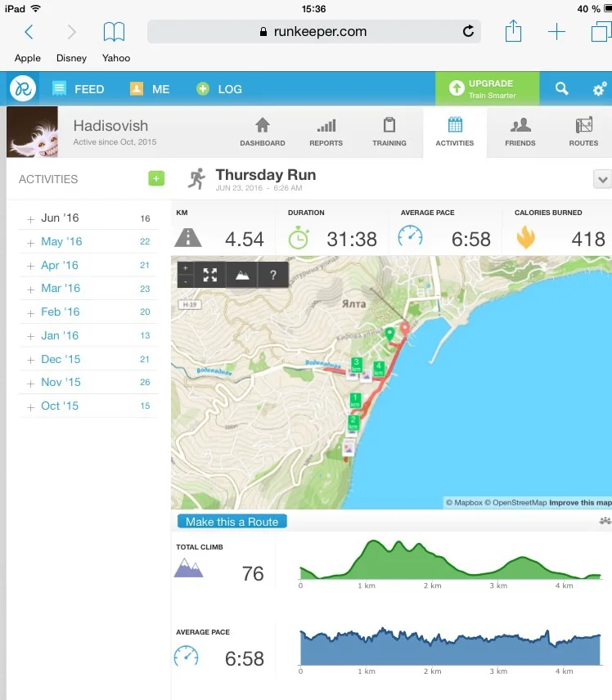
Task: Click Upgrade Train Smarter button
Action: tap(488, 88)
